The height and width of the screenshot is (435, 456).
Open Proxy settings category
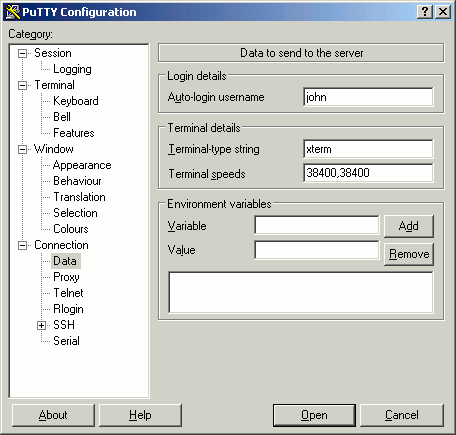point(66,277)
